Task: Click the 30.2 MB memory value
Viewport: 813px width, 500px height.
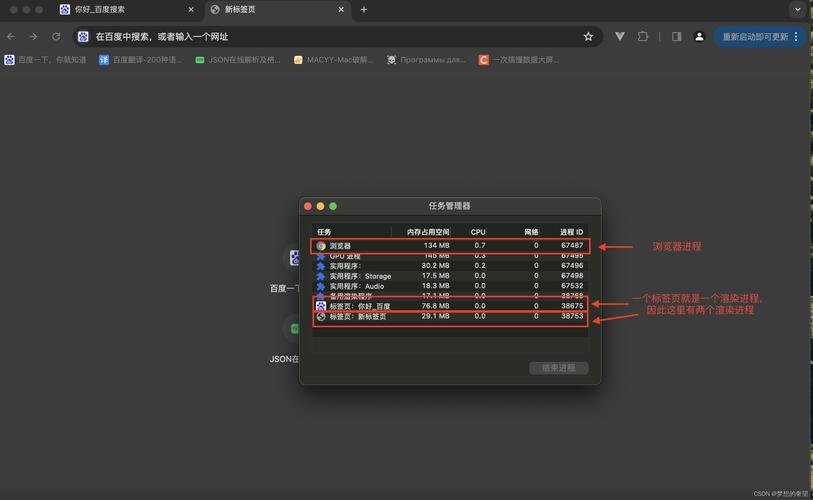Action: (x=435, y=266)
